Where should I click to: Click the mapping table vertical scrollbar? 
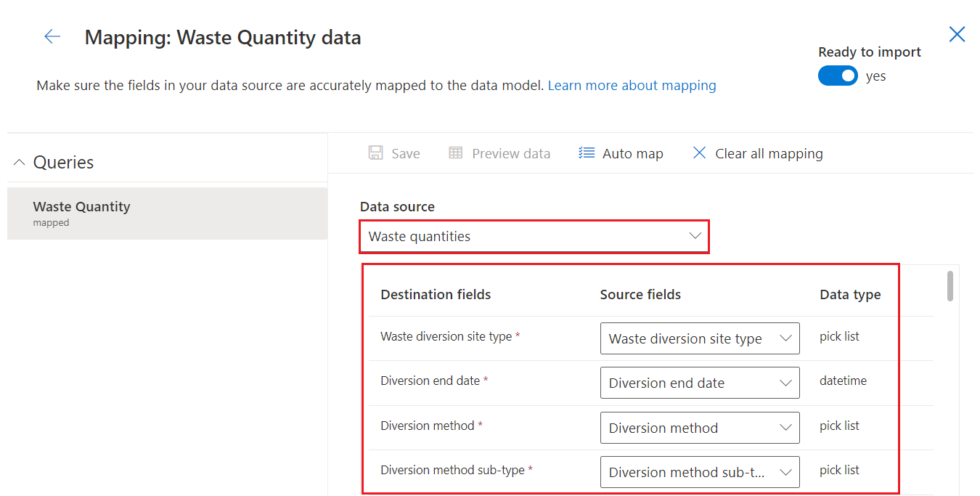tap(950, 286)
